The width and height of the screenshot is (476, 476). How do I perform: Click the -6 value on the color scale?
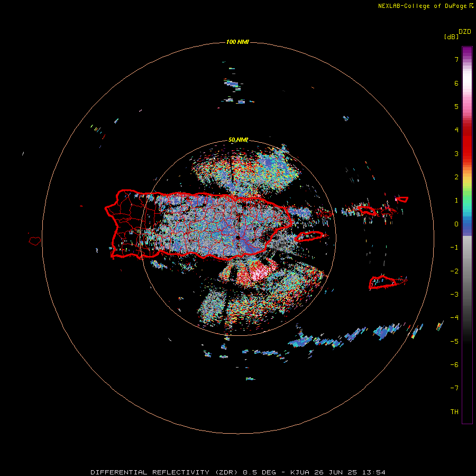(454, 364)
